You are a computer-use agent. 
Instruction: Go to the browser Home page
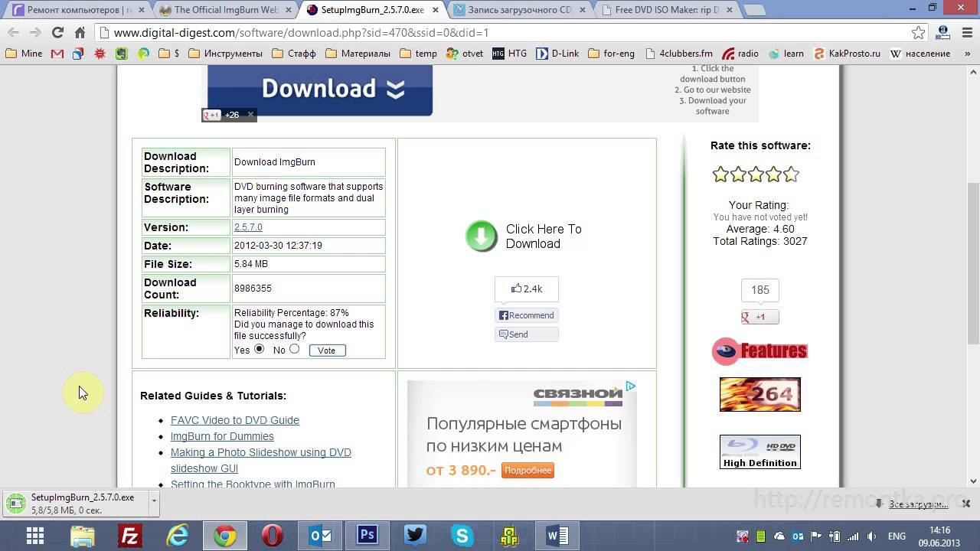pyautogui.click(x=80, y=33)
